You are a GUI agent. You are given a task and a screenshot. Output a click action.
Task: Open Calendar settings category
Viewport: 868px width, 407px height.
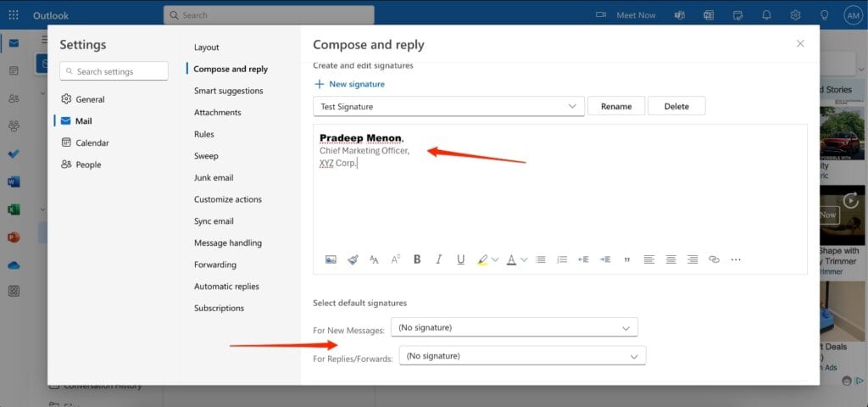coord(85,142)
